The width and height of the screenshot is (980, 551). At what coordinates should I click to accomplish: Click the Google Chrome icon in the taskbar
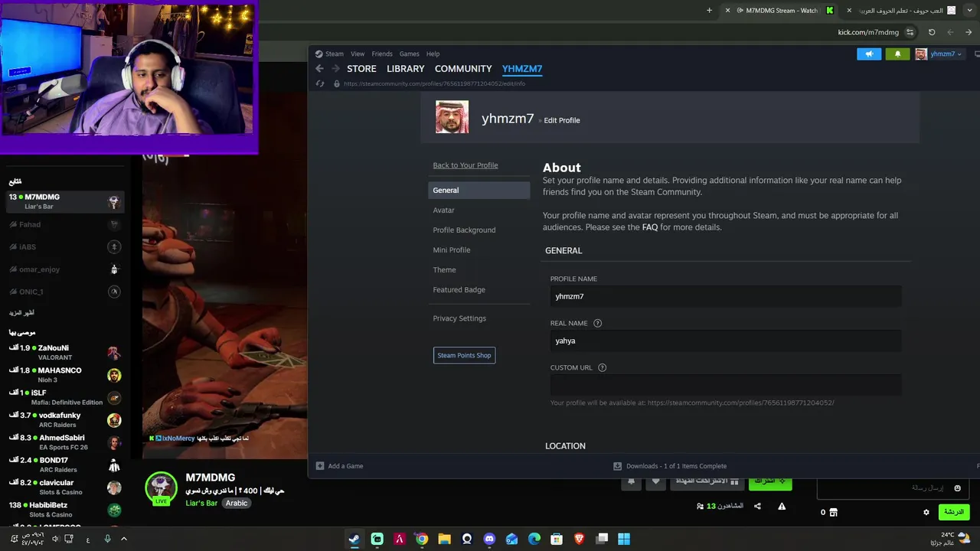[x=422, y=539]
